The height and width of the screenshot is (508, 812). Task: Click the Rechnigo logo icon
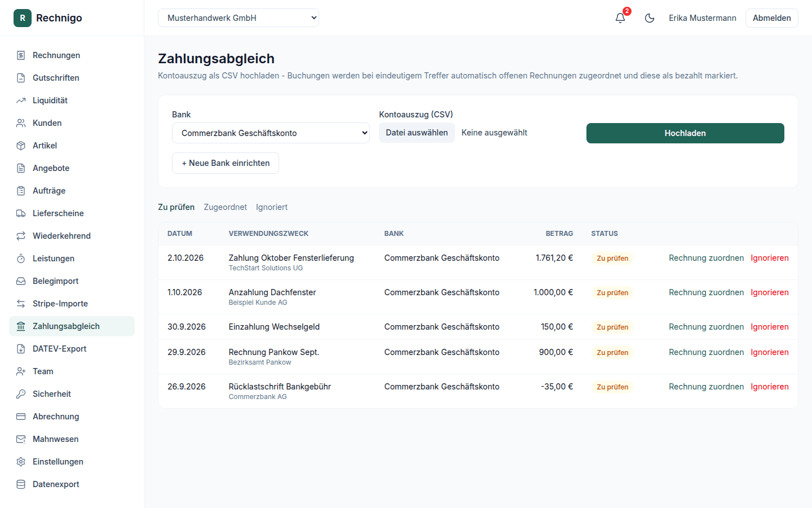coord(23,18)
